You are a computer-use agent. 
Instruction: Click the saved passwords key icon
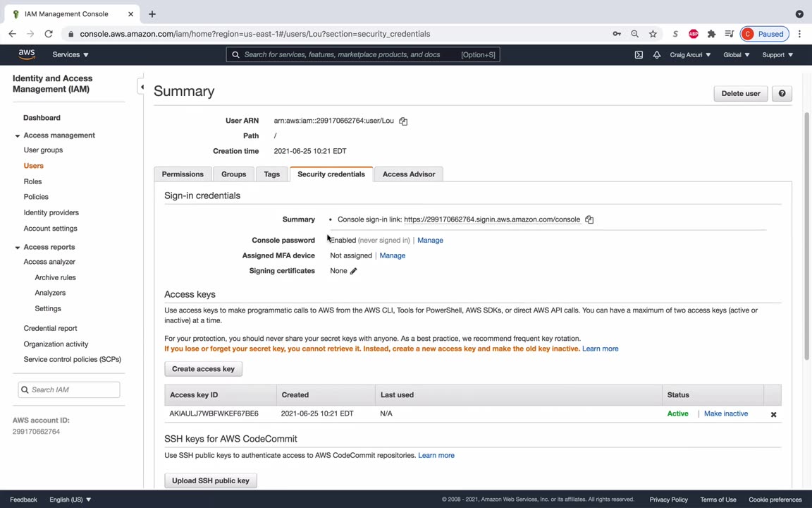617,34
